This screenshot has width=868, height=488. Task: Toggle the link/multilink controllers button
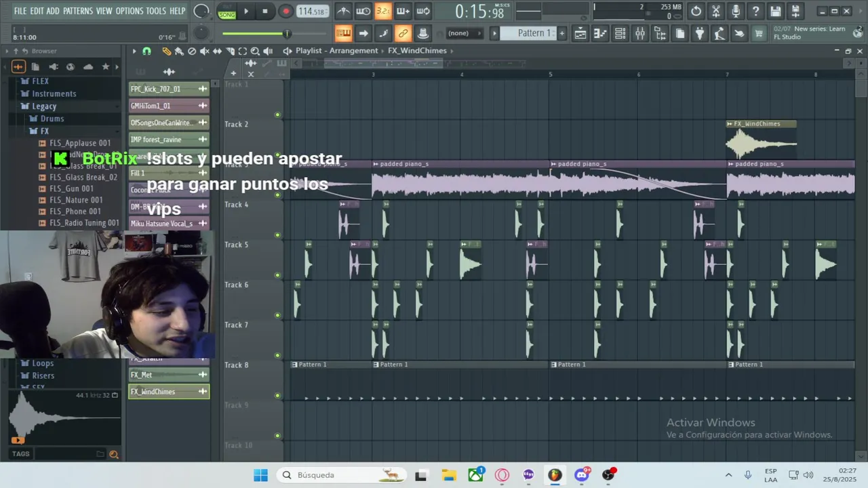pos(403,33)
